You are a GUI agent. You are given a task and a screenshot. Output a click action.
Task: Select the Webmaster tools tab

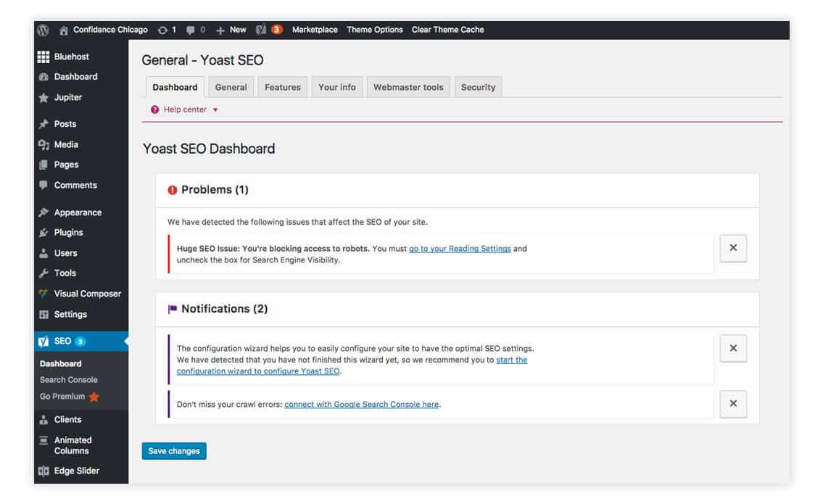click(408, 87)
